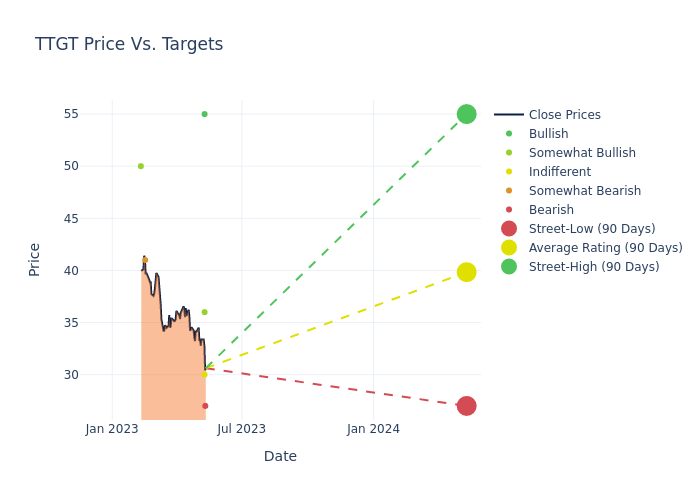The width and height of the screenshot is (700, 500).
Task: Click the Bearish legend label
Action: click(551, 210)
